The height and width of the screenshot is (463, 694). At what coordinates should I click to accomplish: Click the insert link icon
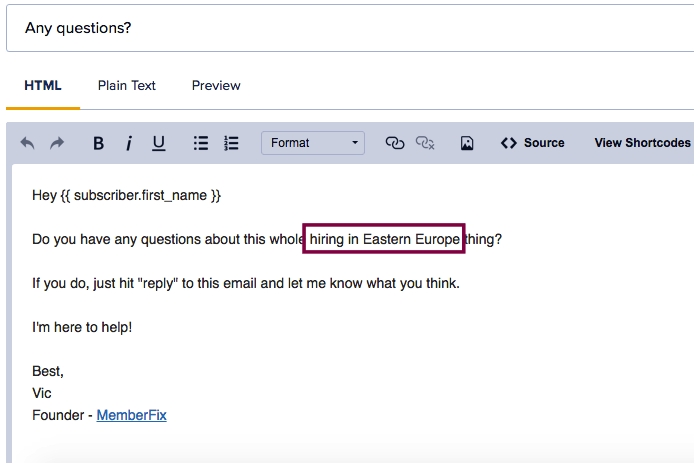[395, 143]
